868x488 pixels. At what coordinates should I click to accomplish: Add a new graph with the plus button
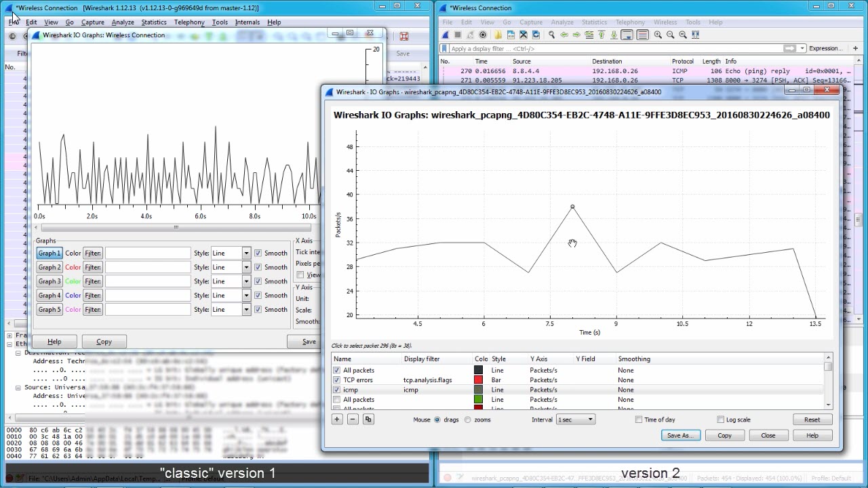point(337,420)
